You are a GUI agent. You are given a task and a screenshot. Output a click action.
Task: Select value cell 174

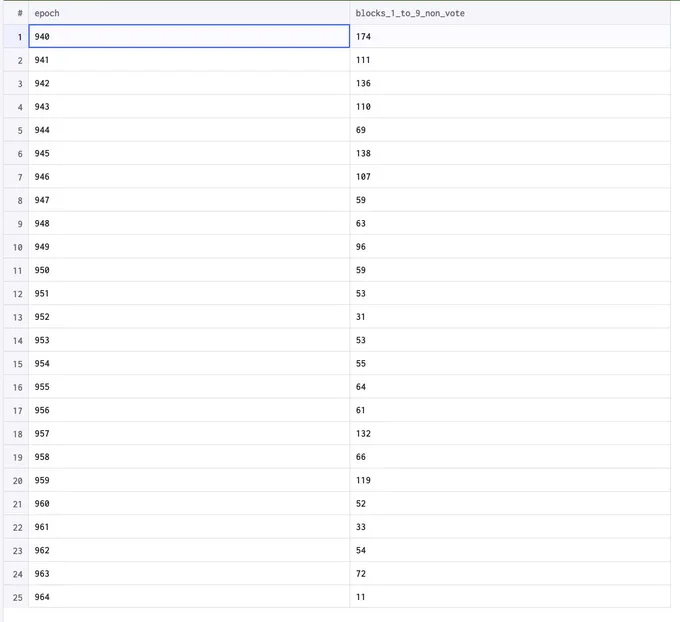click(510, 36)
